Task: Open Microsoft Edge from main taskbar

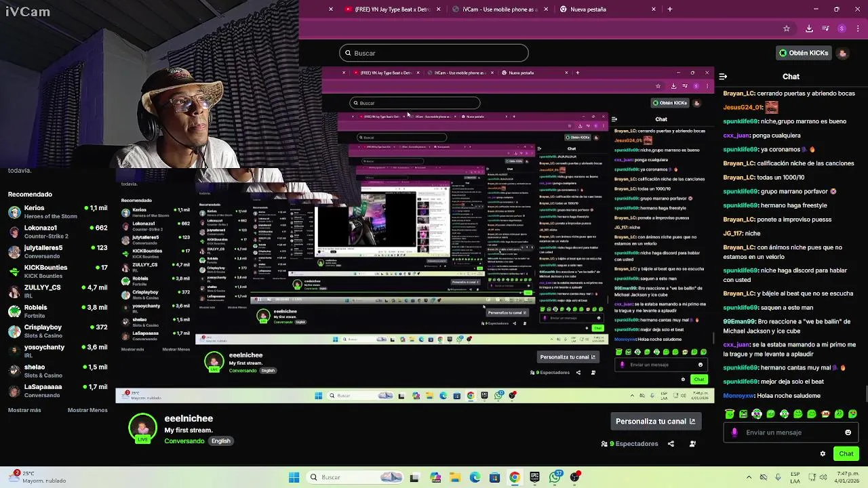Action: [x=475, y=477]
